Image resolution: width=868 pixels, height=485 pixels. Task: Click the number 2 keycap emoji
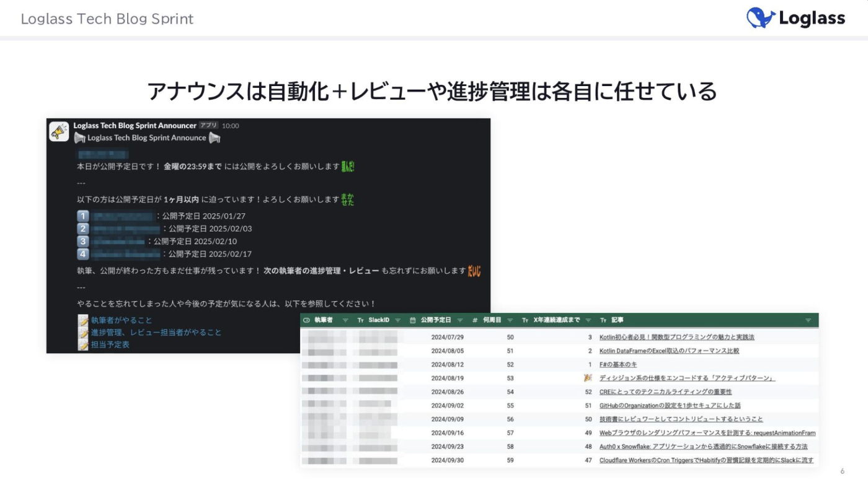(83, 229)
